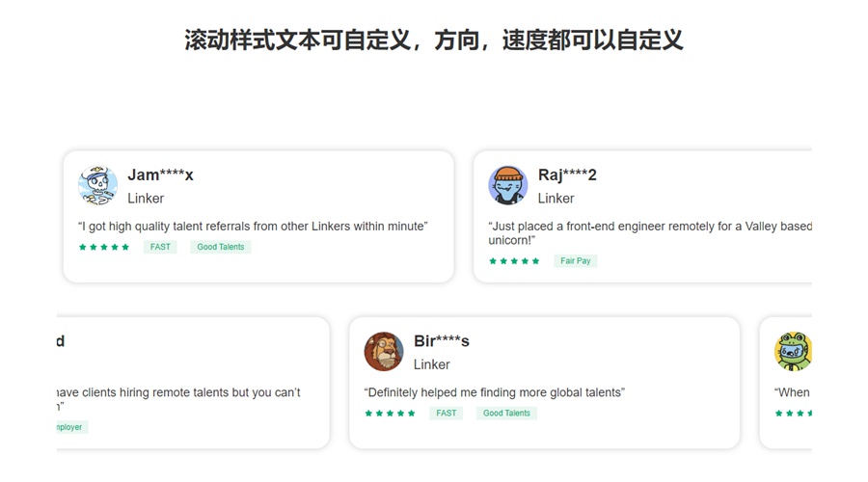Image resolution: width=868 pixels, height=482 pixels.
Task: Click the star rating in Bir****s's card
Action: point(390,414)
